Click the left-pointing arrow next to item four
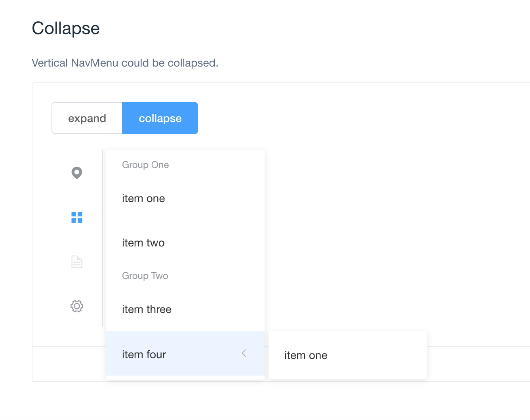The image size is (530, 420). [244, 353]
